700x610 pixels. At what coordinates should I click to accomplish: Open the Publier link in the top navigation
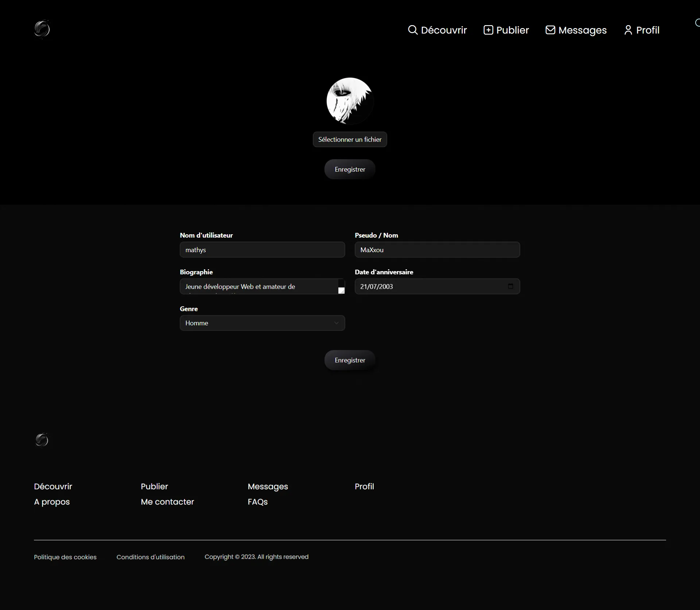[x=512, y=30]
